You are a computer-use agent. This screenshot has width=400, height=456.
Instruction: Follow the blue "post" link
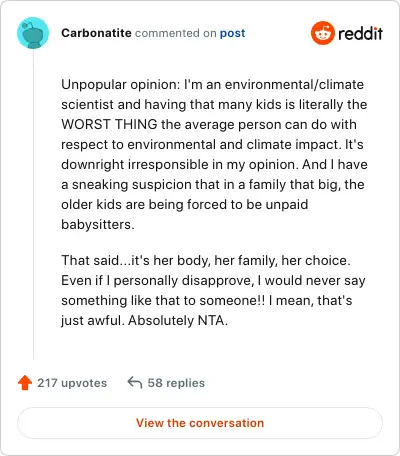[232, 33]
